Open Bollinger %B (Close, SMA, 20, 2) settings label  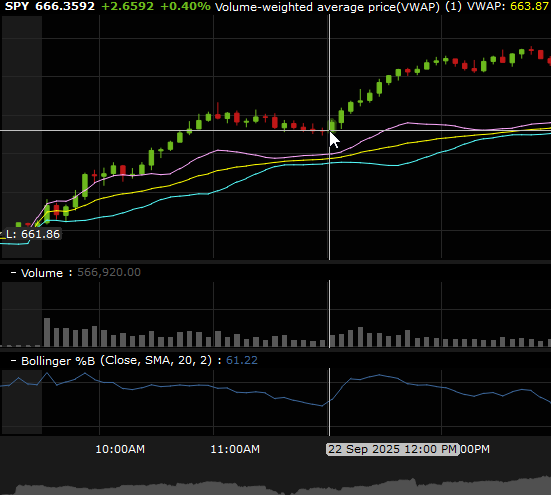(116, 360)
